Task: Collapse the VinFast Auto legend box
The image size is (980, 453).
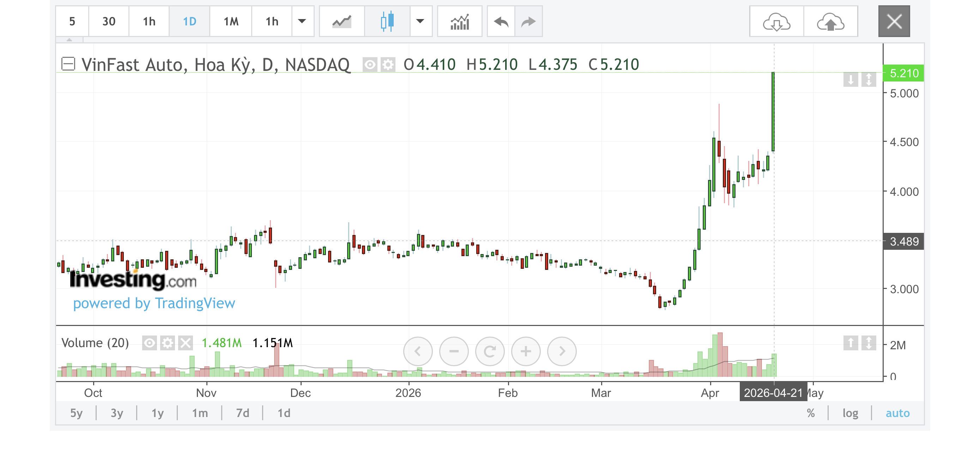Action: click(x=68, y=64)
